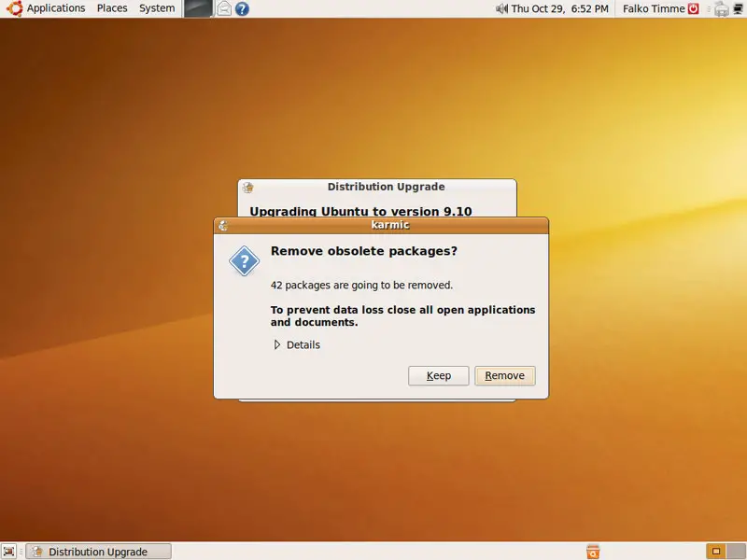Confirm Remove for obsolete packages
This screenshot has width=747, height=560.
(x=505, y=376)
